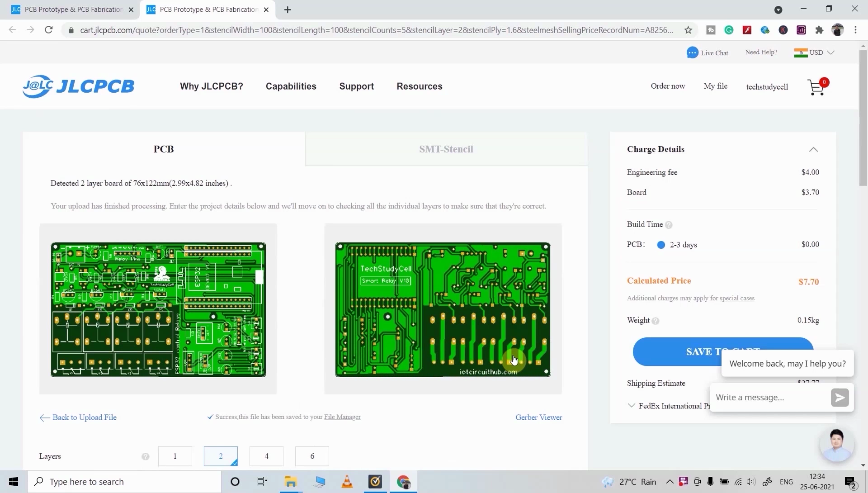Bookmark the page with the star icon
868x493 pixels.
pyautogui.click(x=688, y=30)
